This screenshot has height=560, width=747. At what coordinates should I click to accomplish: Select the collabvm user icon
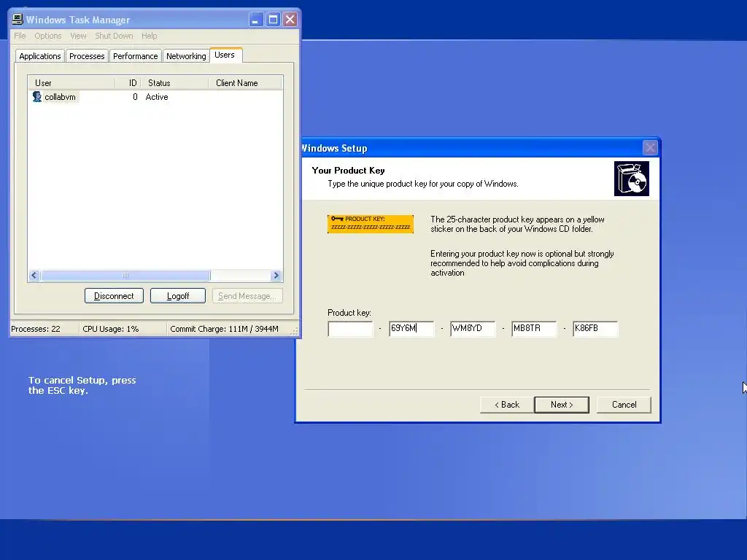pos(37,97)
